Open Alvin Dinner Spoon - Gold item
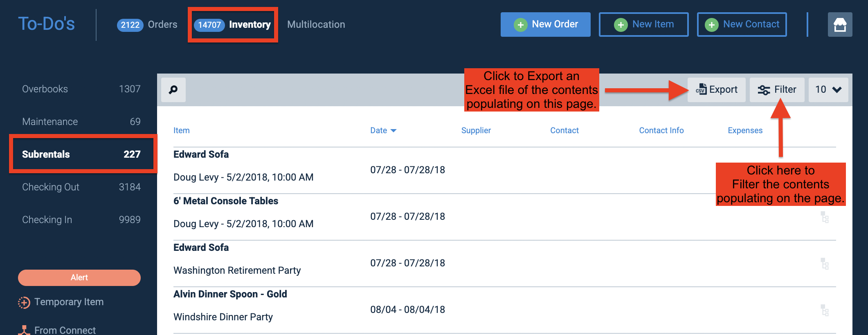The width and height of the screenshot is (868, 335). point(230,294)
